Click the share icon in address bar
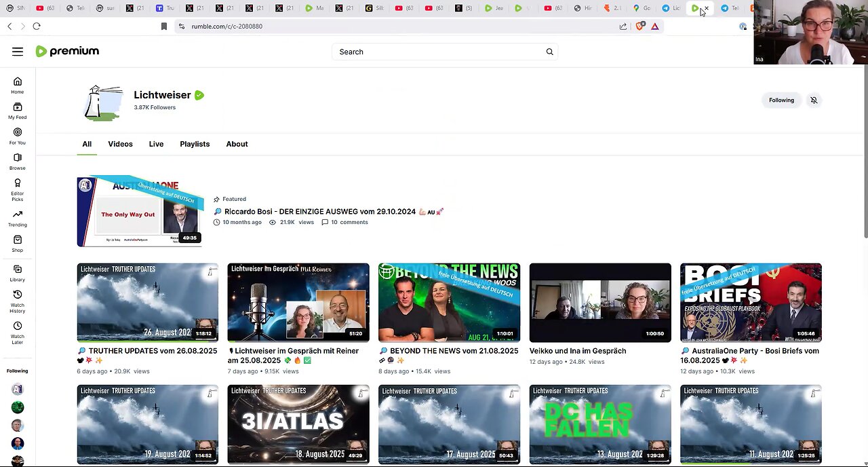868x467 pixels. click(x=623, y=26)
